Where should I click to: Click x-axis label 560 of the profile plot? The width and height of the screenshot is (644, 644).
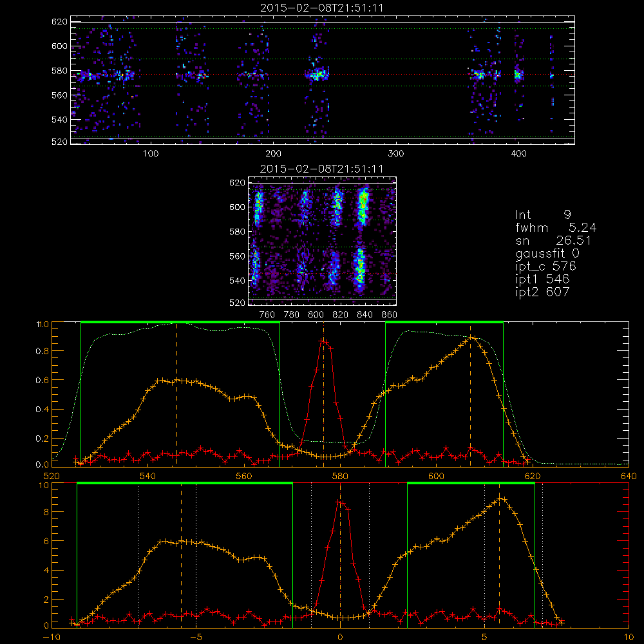coord(244,476)
